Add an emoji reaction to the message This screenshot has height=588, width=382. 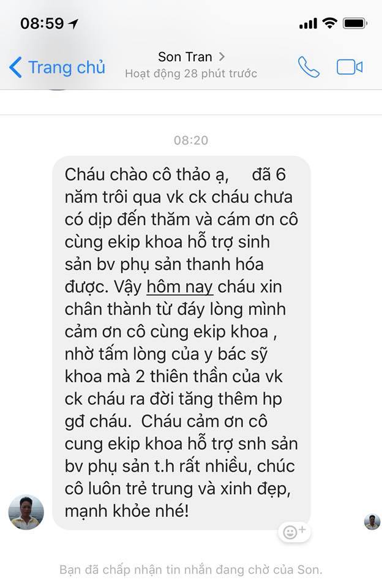coord(294,532)
